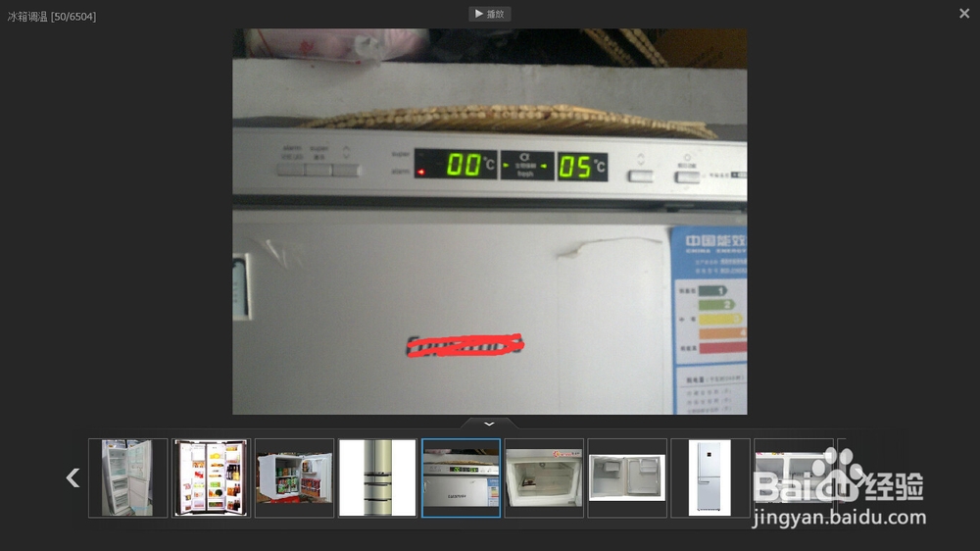Open thumbnail of stocked side-by-side fridge
The height and width of the screenshot is (551, 980).
point(212,477)
